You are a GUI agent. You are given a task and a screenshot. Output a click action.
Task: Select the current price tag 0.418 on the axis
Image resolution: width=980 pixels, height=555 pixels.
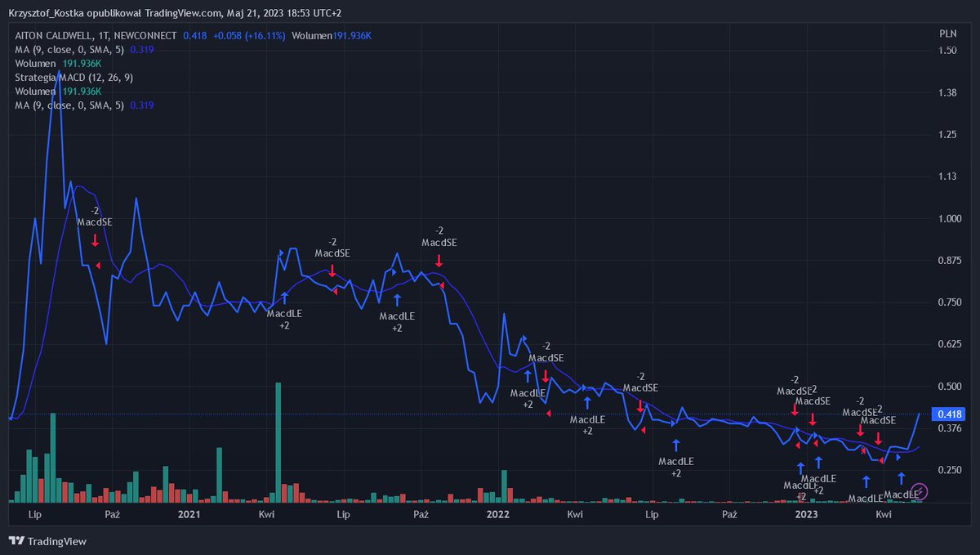click(947, 415)
